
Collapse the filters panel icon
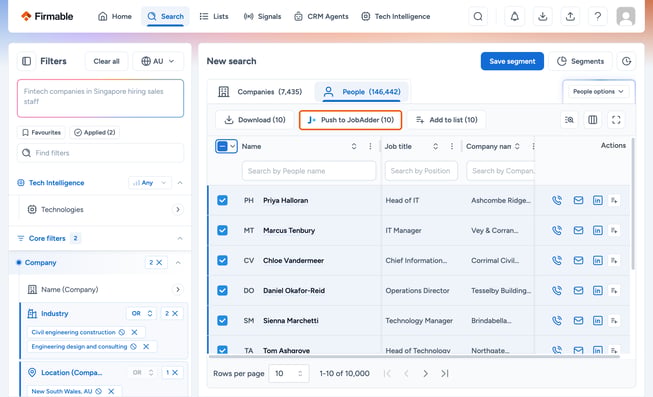26,61
